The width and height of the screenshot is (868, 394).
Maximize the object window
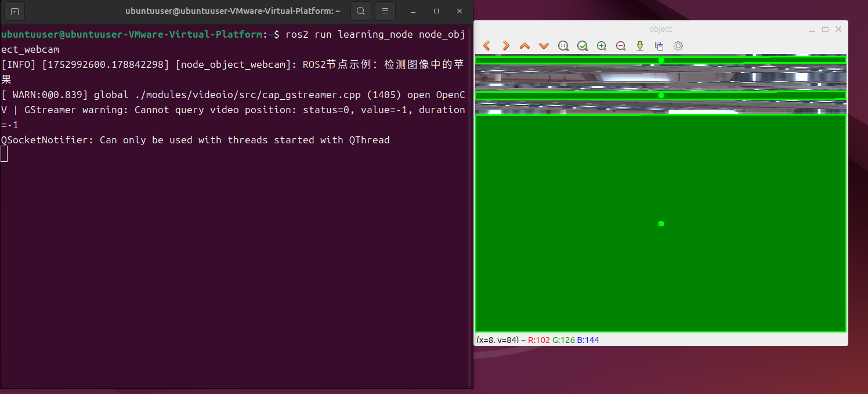[x=825, y=29]
